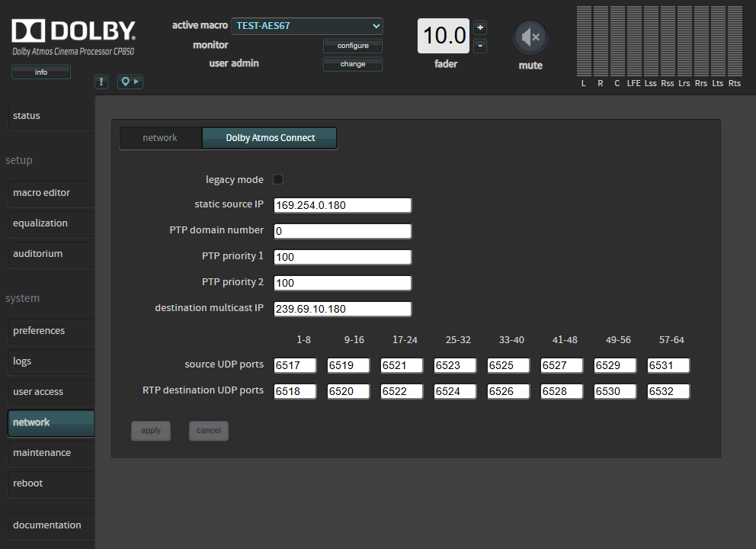The image size is (756, 549).
Task: Select the Dolby Atmos Connect tab
Action: [270, 138]
